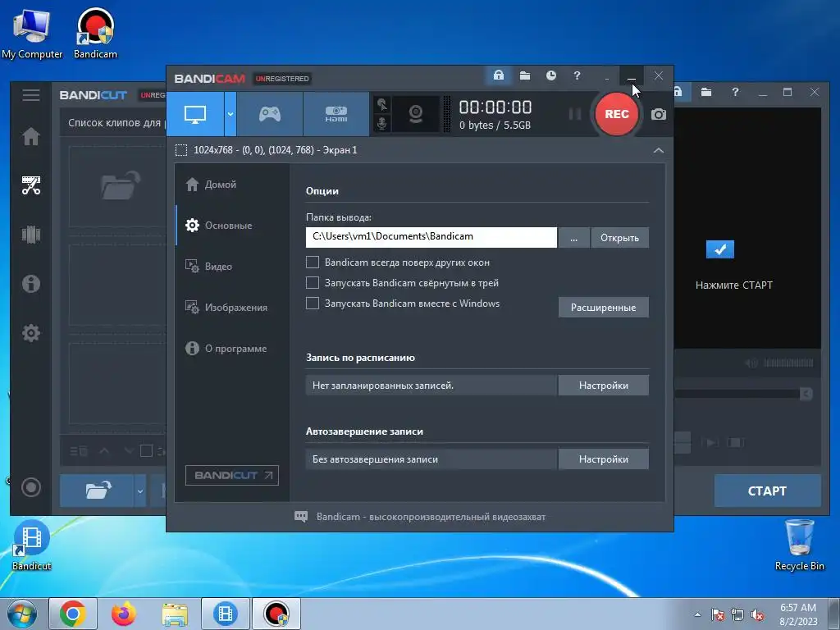Open the Расширенные options

click(603, 308)
